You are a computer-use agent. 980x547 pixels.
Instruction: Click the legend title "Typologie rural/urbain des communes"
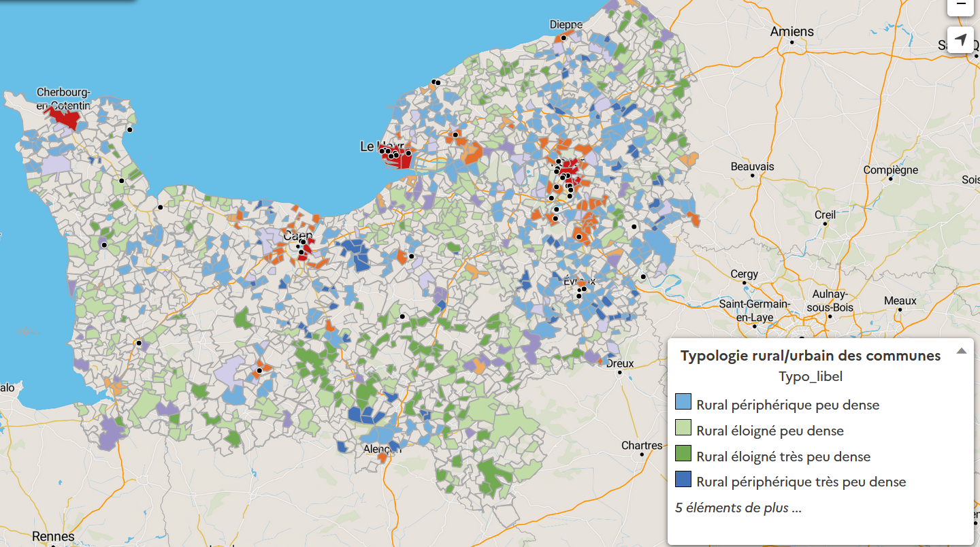point(810,355)
